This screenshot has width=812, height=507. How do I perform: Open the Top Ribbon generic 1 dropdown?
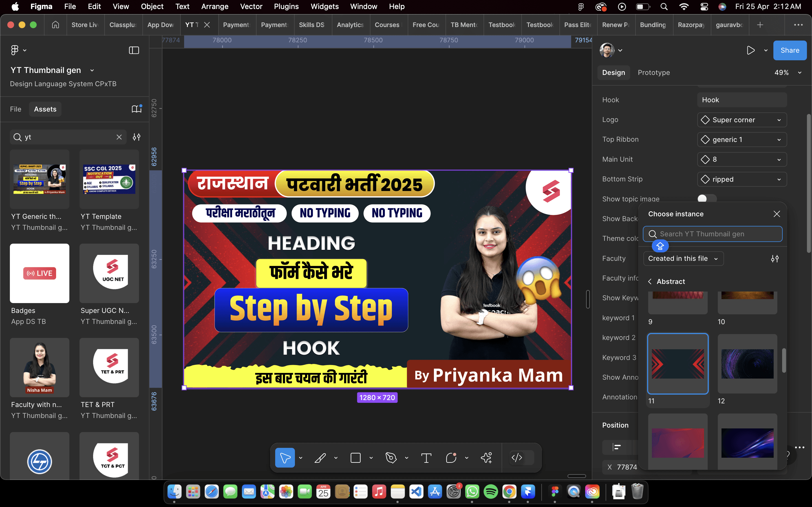coord(742,139)
